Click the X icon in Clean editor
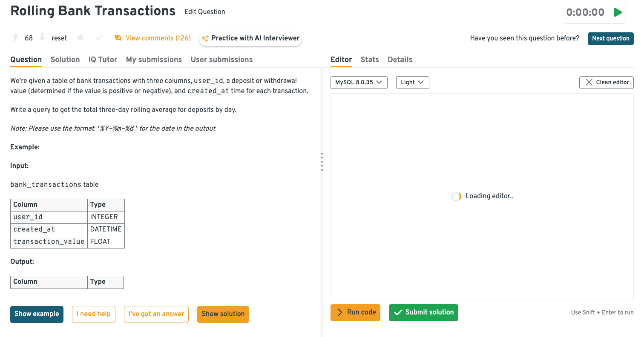Viewport: 644px width, 337px height. pos(589,82)
